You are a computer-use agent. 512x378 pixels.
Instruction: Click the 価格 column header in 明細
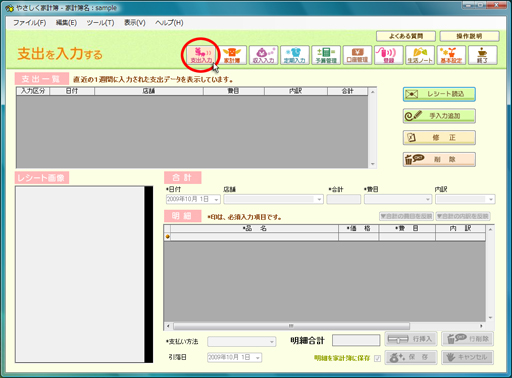[359, 228]
